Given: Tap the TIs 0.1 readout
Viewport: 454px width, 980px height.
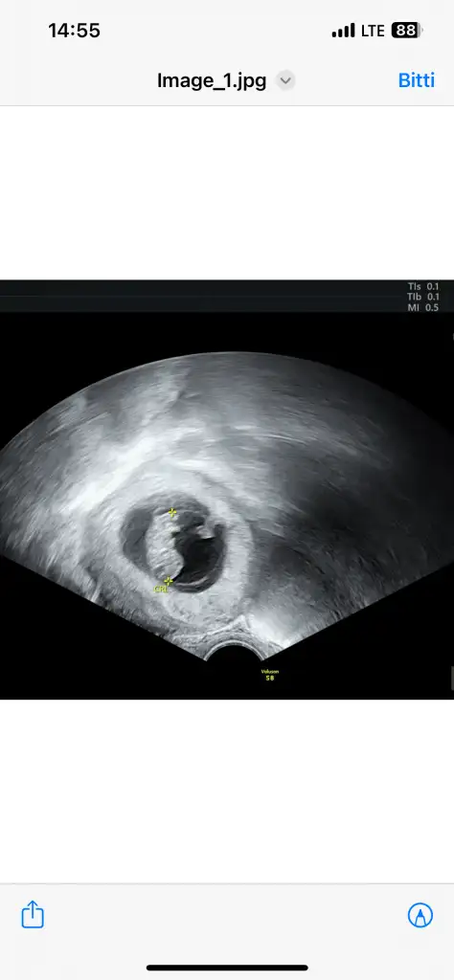Looking at the screenshot, I should [422, 286].
